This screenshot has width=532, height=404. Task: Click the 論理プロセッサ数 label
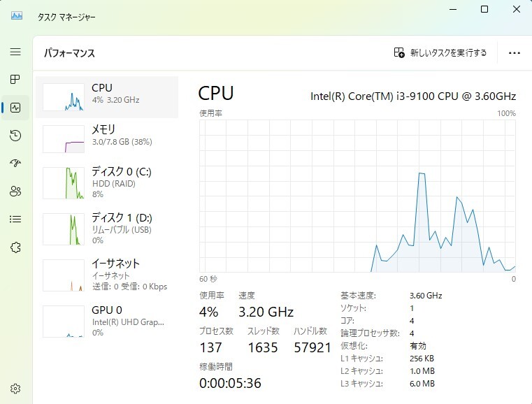tap(370, 333)
